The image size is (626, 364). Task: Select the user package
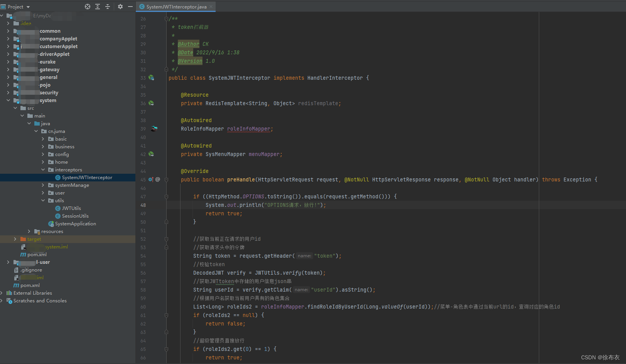tap(60, 193)
